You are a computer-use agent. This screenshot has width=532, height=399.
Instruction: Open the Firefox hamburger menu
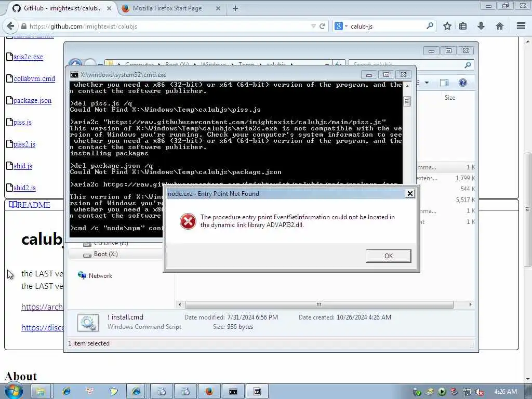click(x=521, y=26)
